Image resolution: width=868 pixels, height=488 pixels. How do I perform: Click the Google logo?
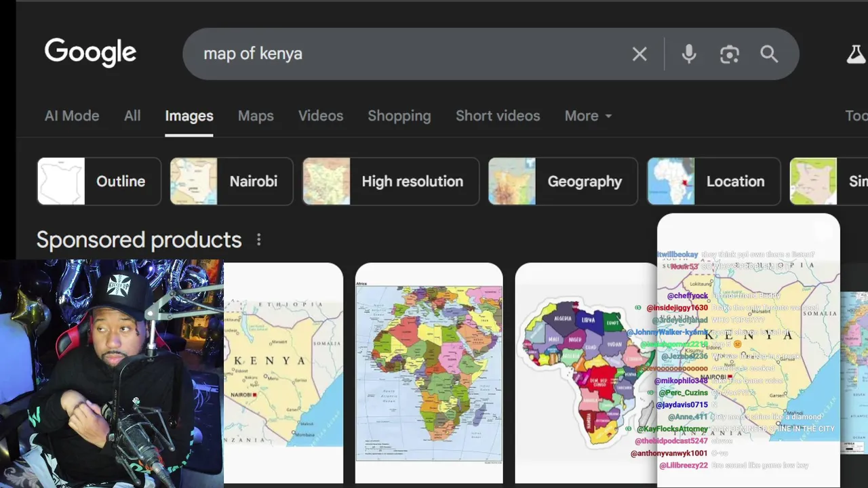coord(90,53)
